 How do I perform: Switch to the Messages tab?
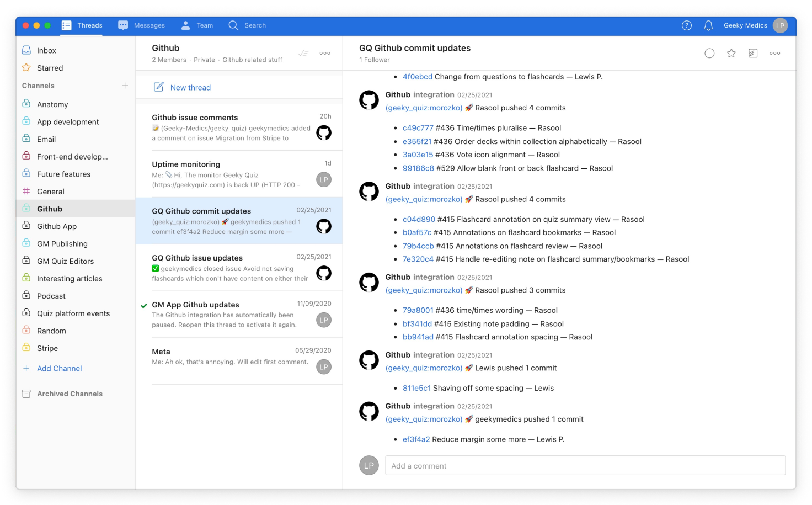[141, 25]
